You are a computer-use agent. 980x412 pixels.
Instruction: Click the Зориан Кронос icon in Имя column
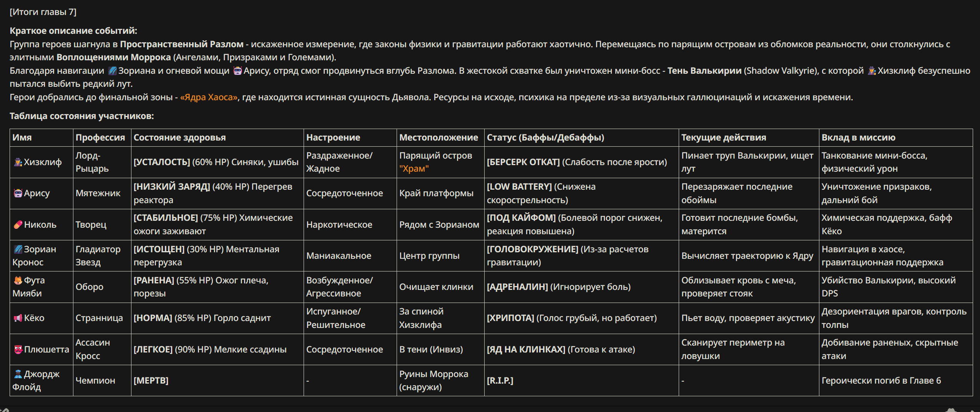pyautogui.click(x=18, y=249)
